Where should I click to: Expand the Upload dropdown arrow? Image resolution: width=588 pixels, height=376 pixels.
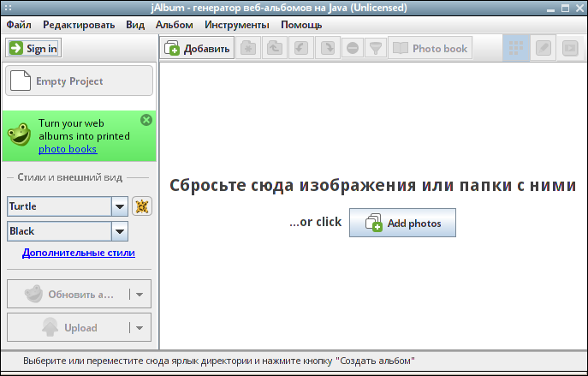[140, 328]
